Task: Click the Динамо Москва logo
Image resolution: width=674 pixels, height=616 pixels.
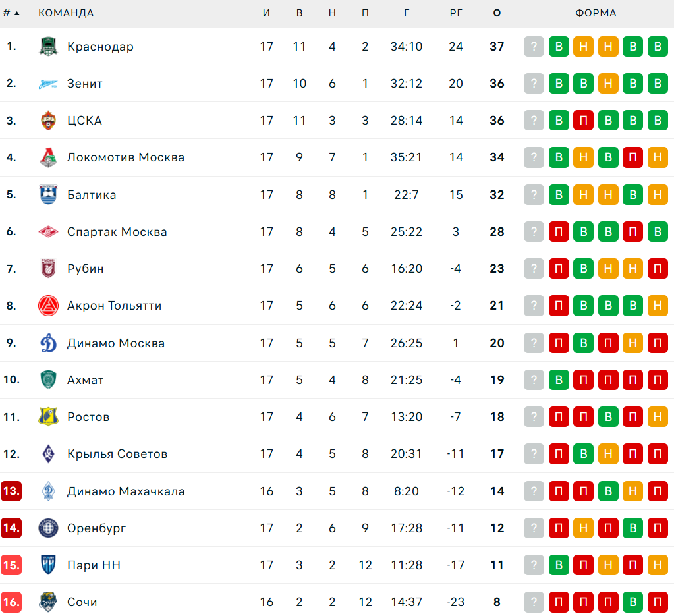Action: (49, 343)
